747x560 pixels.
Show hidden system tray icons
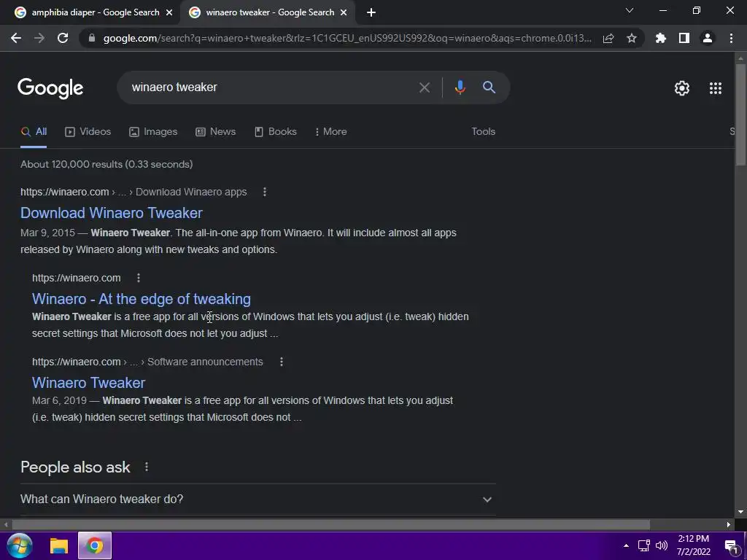(626, 545)
